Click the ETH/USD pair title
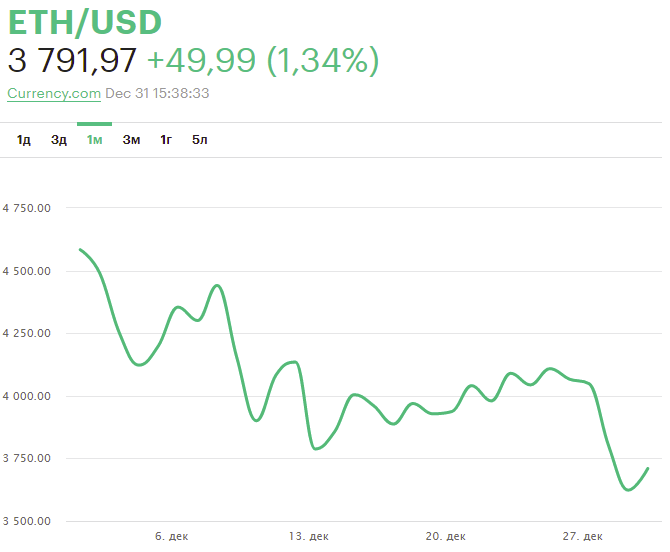The height and width of the screenshot is (552, 670). 85,23
